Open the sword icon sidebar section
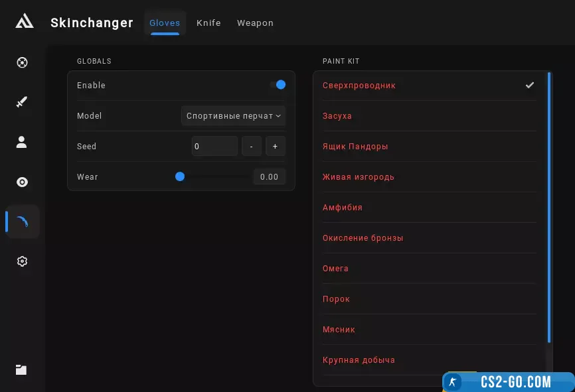Viewport: 575px width, 392px height. coord(22,102)
